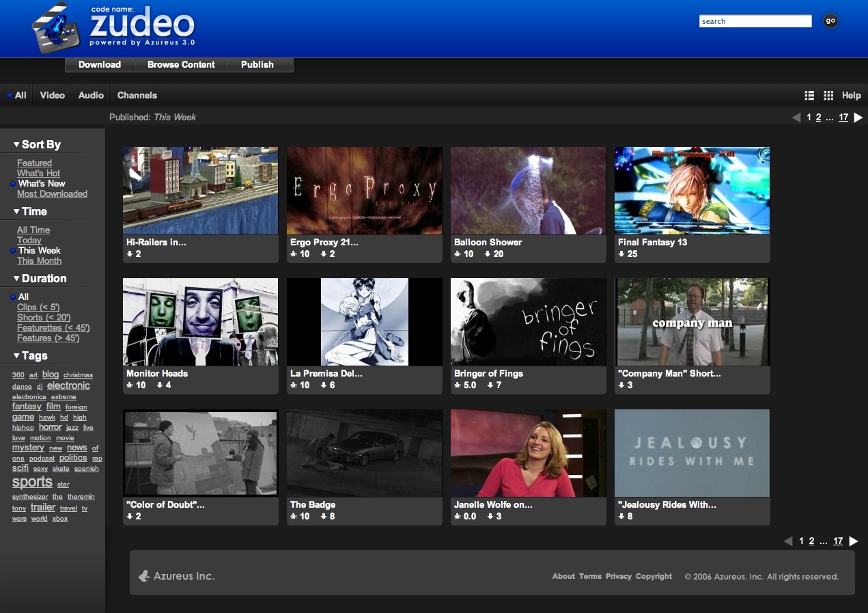This screenshot has height=613, width=868.
Task: Open the About footer link
Action: (x=563, y=576)
